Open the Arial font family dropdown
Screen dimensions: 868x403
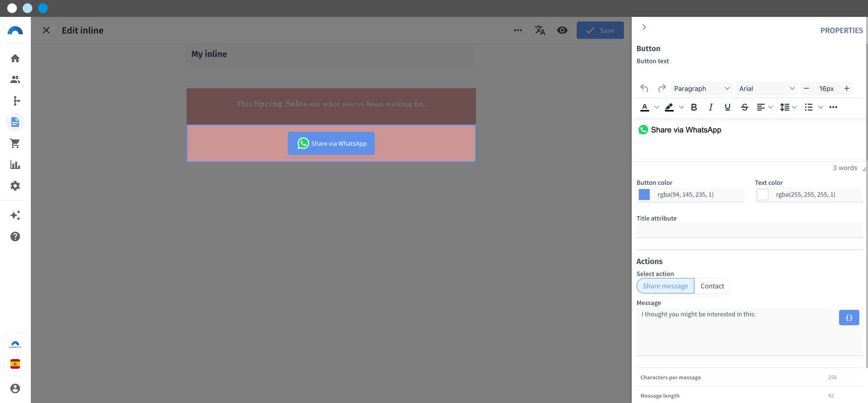tap(767, 88)
